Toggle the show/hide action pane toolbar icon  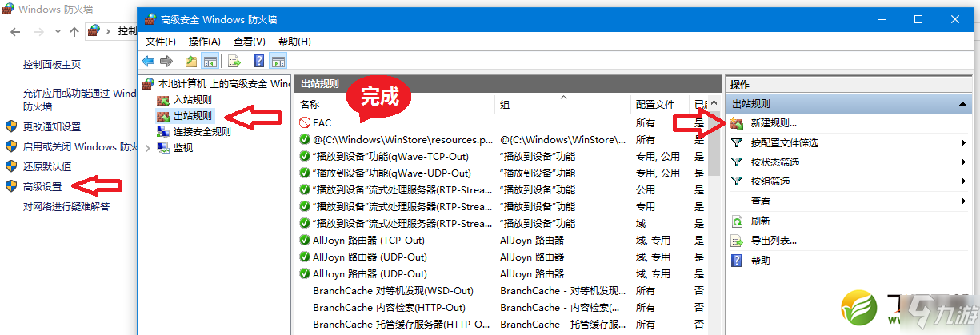coord(278,61)
